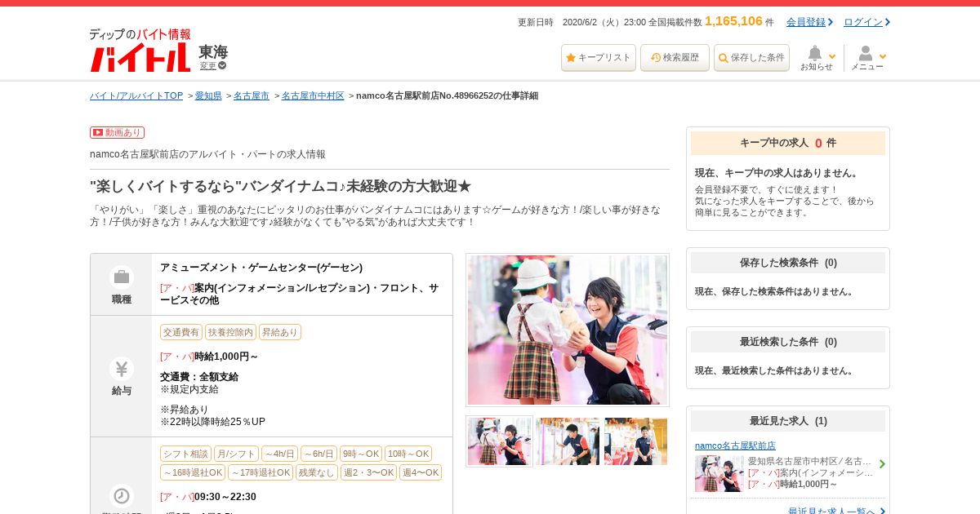980x514 pixels.
Task: Click the job headline バンダイナムコ title
Action: pos(280,186)
